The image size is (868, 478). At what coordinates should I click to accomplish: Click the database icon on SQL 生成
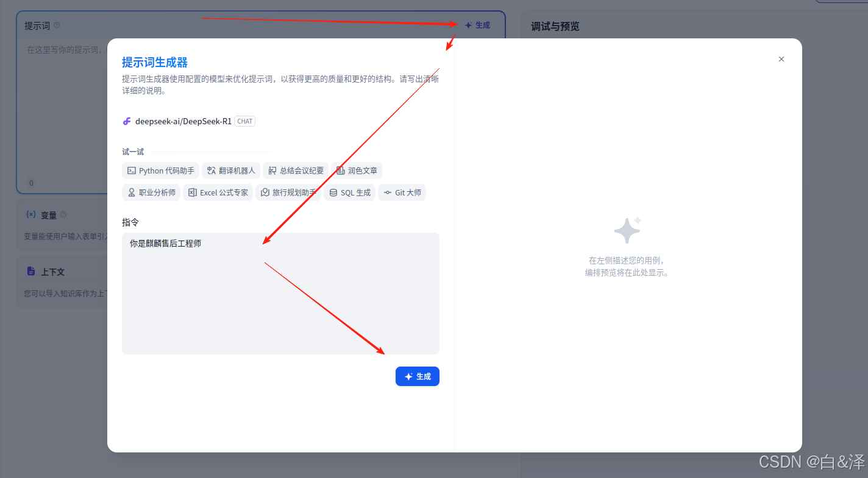(x=333, y=192)
